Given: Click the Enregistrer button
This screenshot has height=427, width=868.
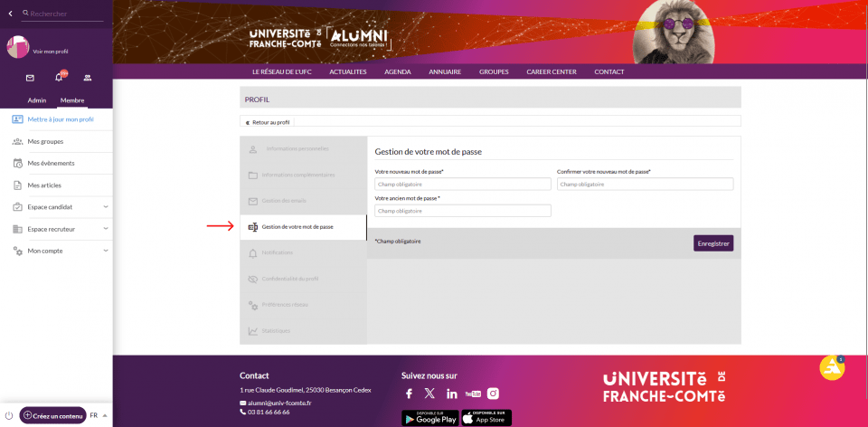Looking at the screenshot, I should click(713, 242).
